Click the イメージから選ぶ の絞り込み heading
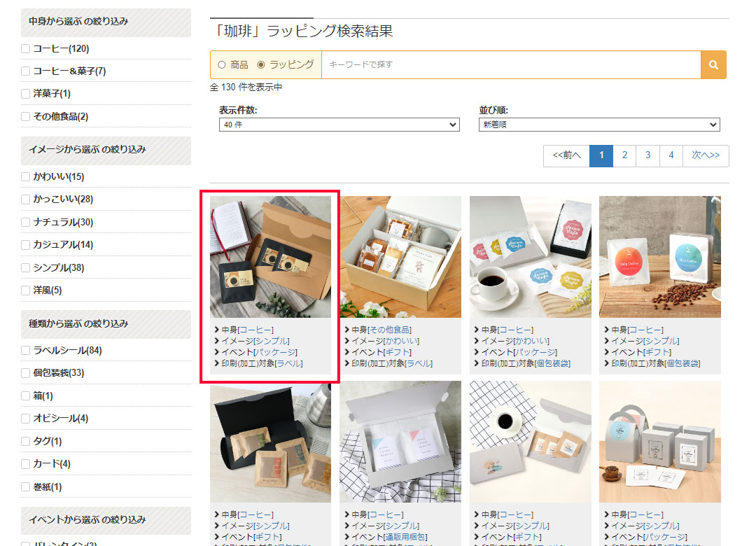756x546 pixels. coord(87,150)
